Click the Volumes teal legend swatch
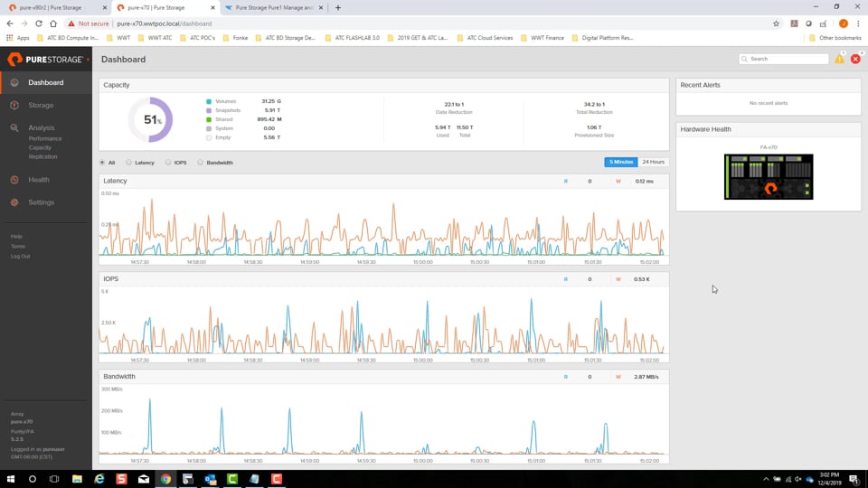Screen dimensions: 868x488 [209, 102]
